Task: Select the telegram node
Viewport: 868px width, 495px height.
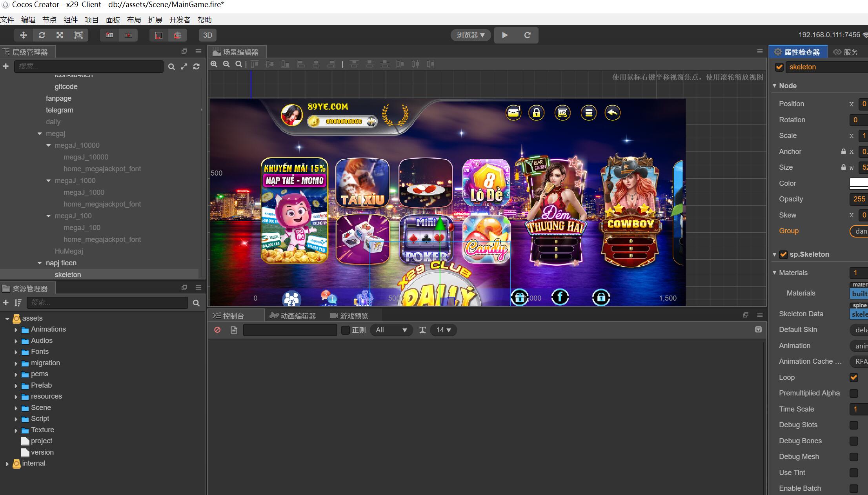Action: tap(60, 110)
